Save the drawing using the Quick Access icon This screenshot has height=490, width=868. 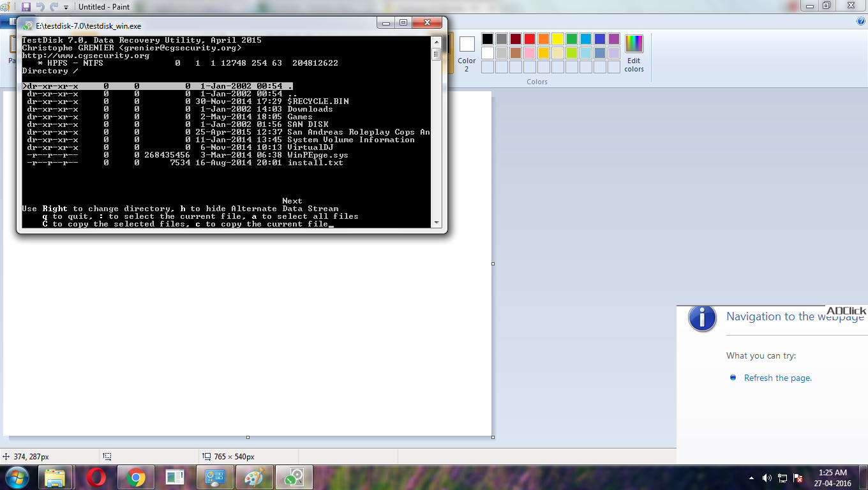pyautogui.click(x=26, y=7)
